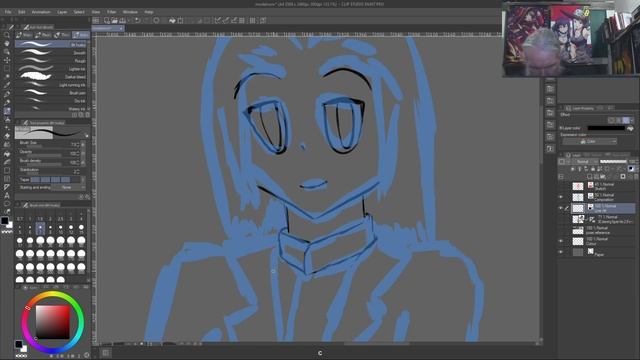The image size is (640, 360).
Task: Select the Pen tool
Action: (x=7, y=94)
